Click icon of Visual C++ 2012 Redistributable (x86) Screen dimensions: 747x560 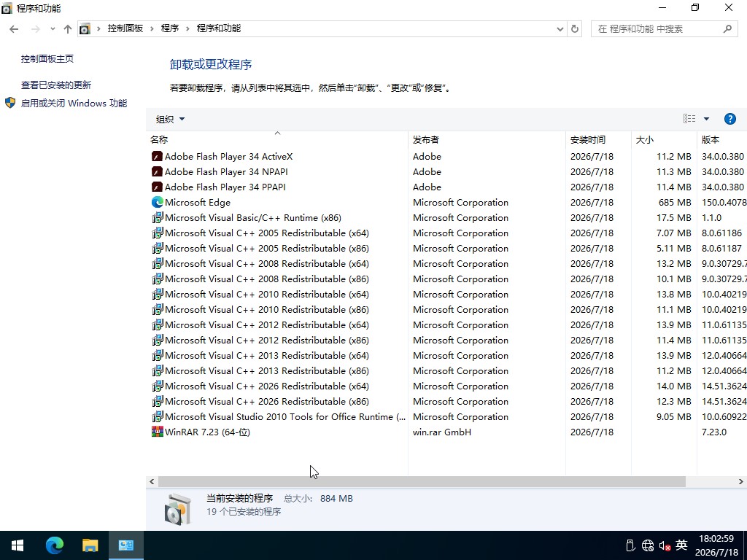pyautogui.click(x=158, y=340)
